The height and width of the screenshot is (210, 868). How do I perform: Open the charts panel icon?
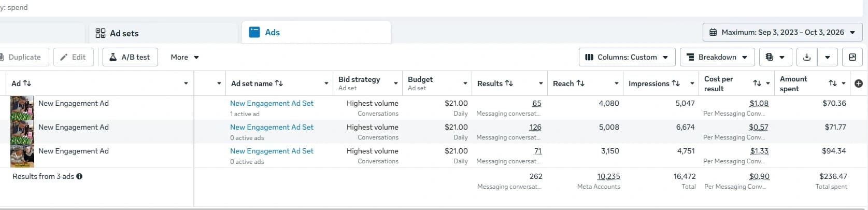click(x=852, y=58)
